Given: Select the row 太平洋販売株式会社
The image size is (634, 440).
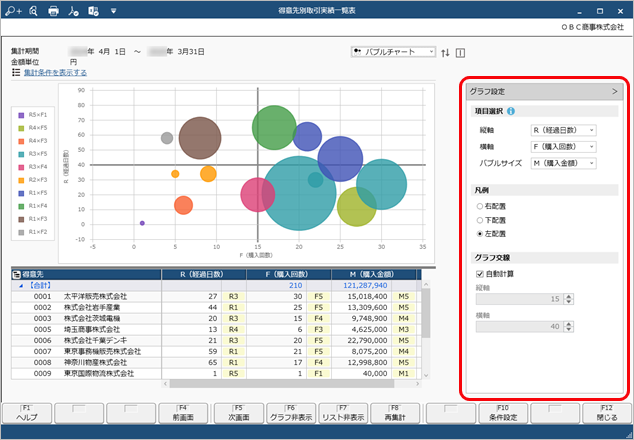Looking at the screenshot, I should tap(216, 297).
